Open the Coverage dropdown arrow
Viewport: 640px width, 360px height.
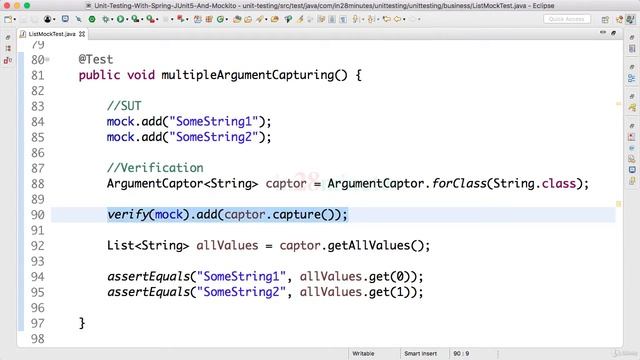(142, 19)
